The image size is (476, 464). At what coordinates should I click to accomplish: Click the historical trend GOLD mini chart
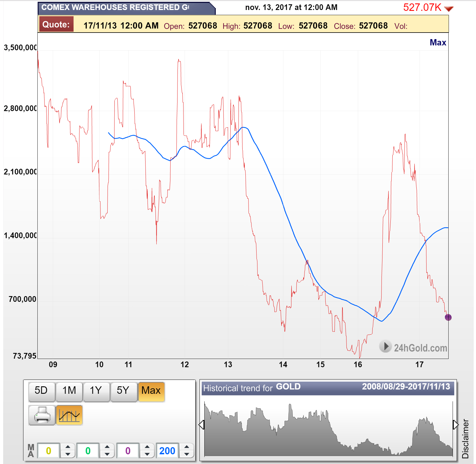[328, 428]
